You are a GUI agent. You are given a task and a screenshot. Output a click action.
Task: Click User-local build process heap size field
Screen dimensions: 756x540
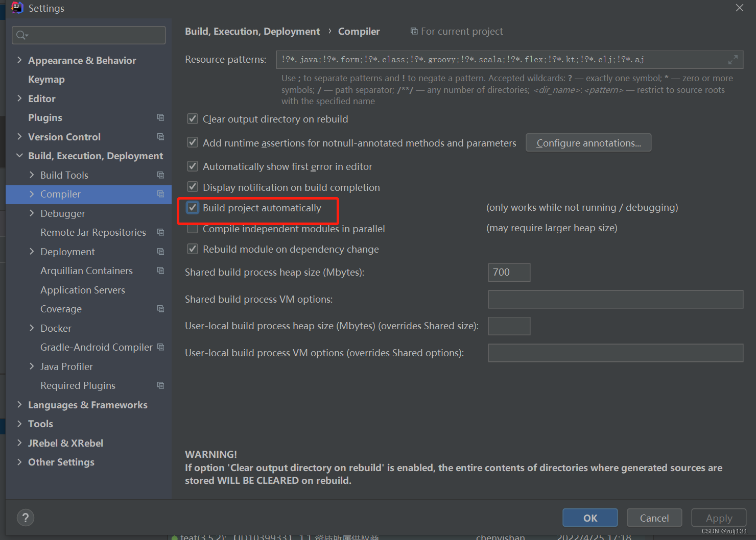509,326
